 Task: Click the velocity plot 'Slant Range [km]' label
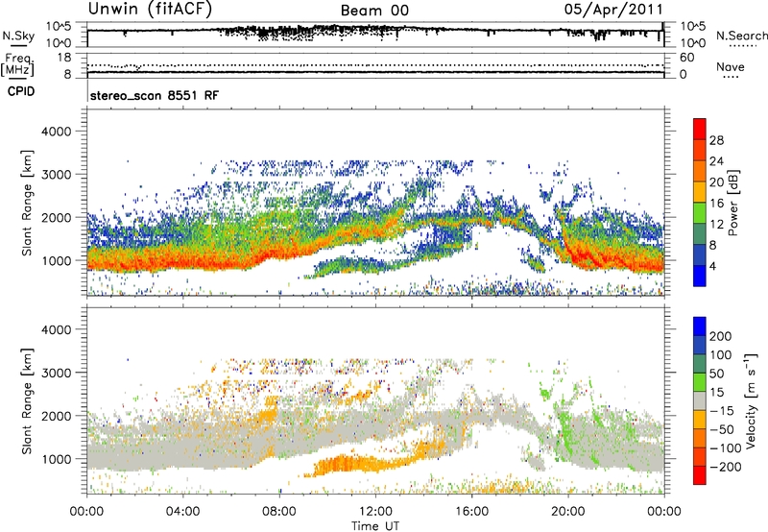point(27,401)
